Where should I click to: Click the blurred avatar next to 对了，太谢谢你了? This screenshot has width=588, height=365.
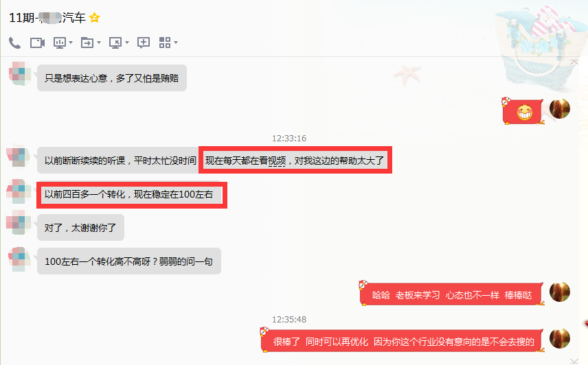click(19, 222)
